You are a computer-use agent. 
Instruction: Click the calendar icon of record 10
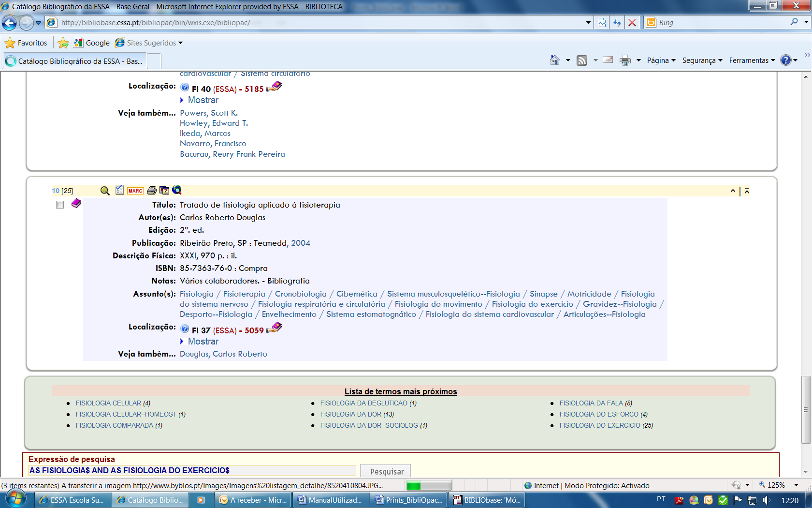click(164, 191)
